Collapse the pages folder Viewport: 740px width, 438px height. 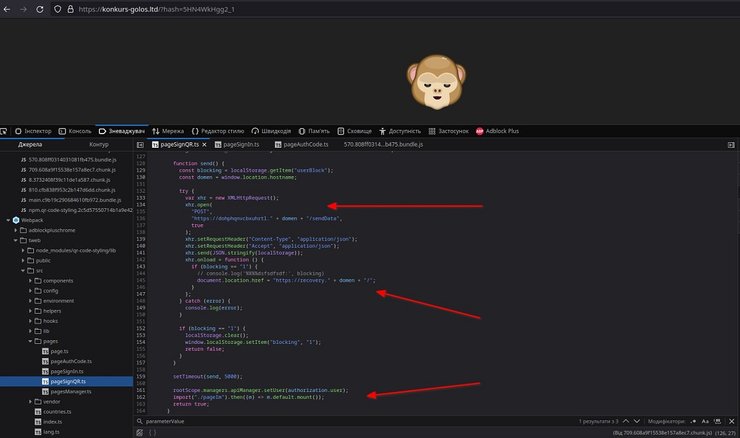pyautogui.click(x=31, y=341)
